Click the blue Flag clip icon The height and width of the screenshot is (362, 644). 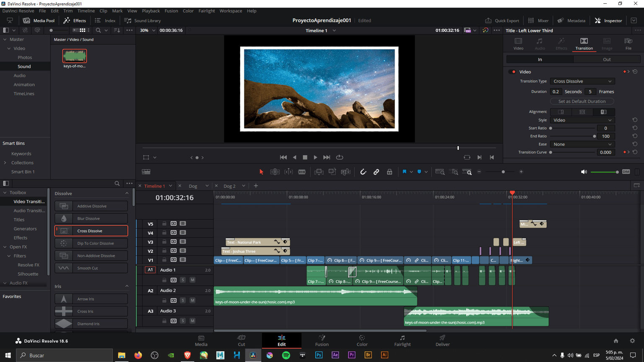pos(405,172)
